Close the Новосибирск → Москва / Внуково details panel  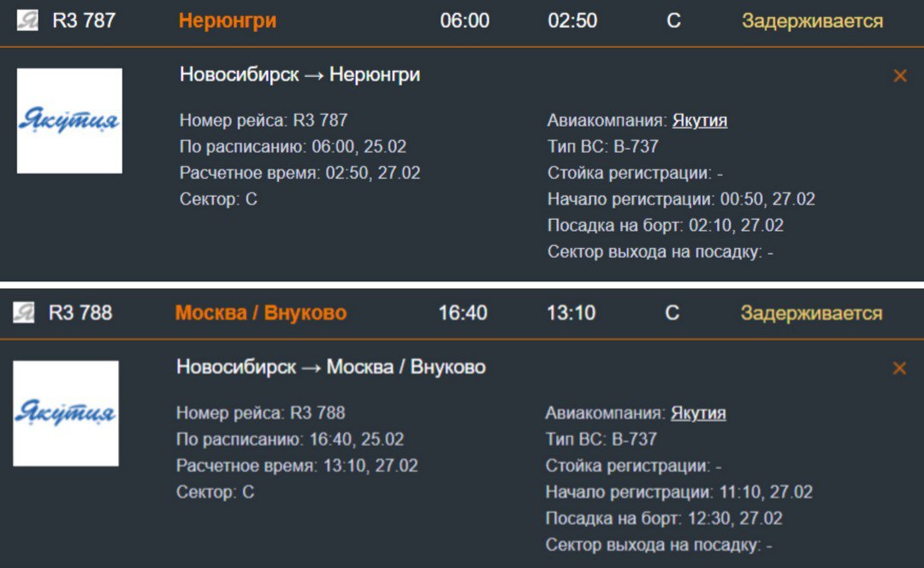click(899, 369)
